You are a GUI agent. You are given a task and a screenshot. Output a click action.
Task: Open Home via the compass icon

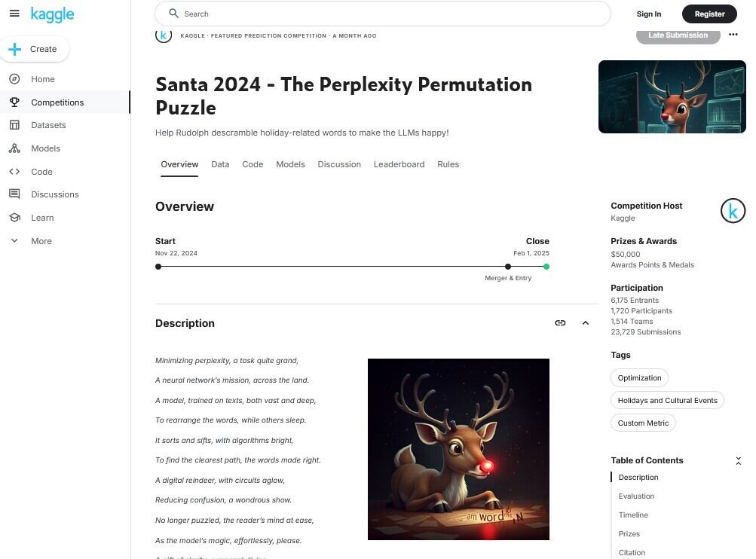point(14,79)
